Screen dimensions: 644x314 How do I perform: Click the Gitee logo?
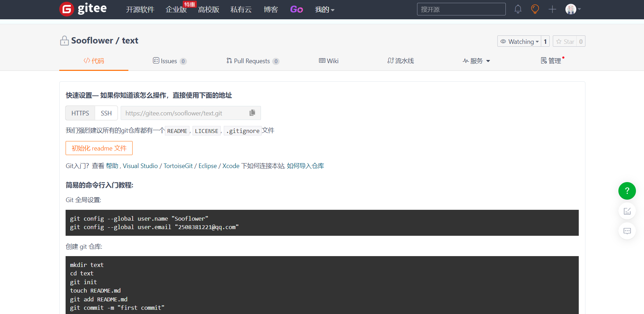[83, 9]
